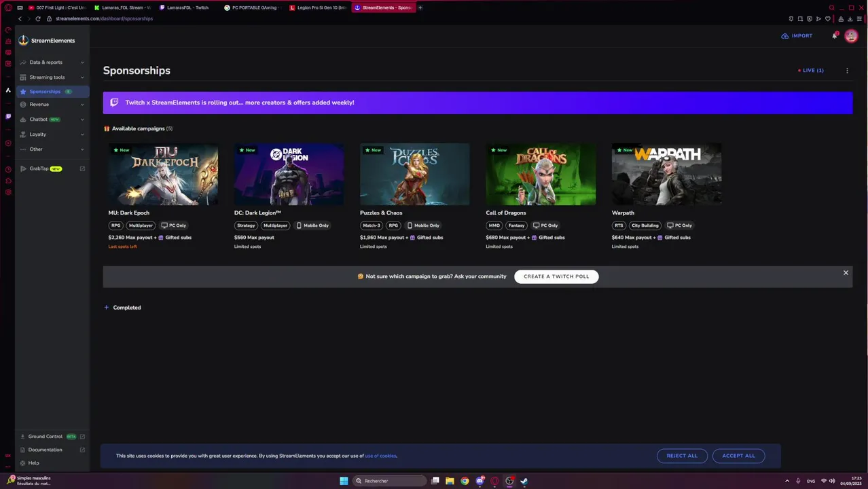Click the browser address bar URL
The image size is (868, 489).
[104, 18]
